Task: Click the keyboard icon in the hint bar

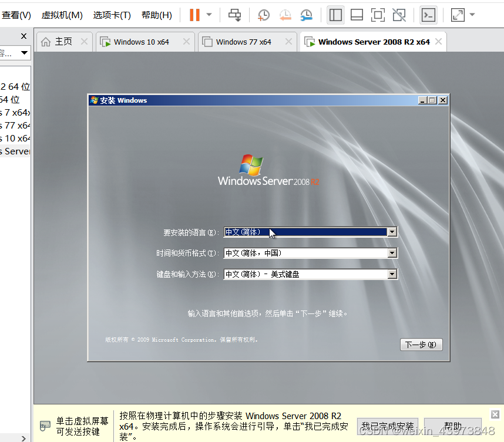Action: [45, 426]
